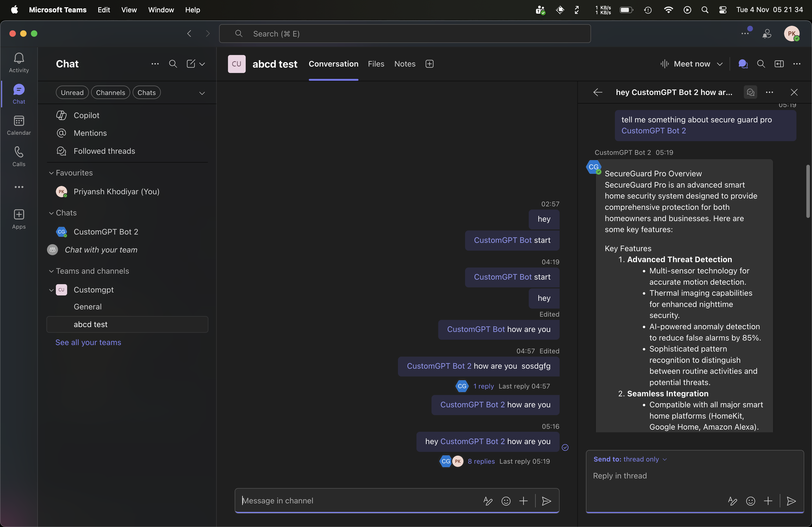Open the Calendar app from sidebar

click(19, 125)
